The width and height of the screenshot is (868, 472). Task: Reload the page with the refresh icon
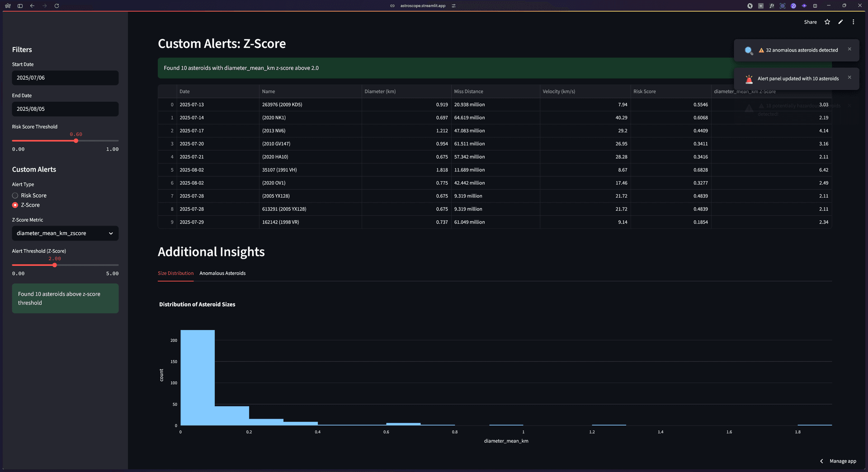tap(57, 6)
